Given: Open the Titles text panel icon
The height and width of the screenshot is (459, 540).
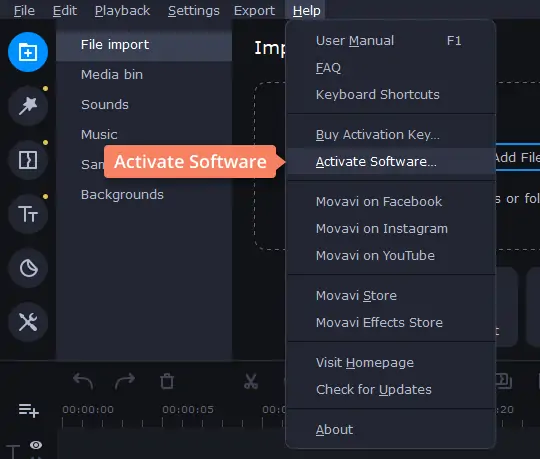Looking at the screenshot, I should [x=28, y=214].
